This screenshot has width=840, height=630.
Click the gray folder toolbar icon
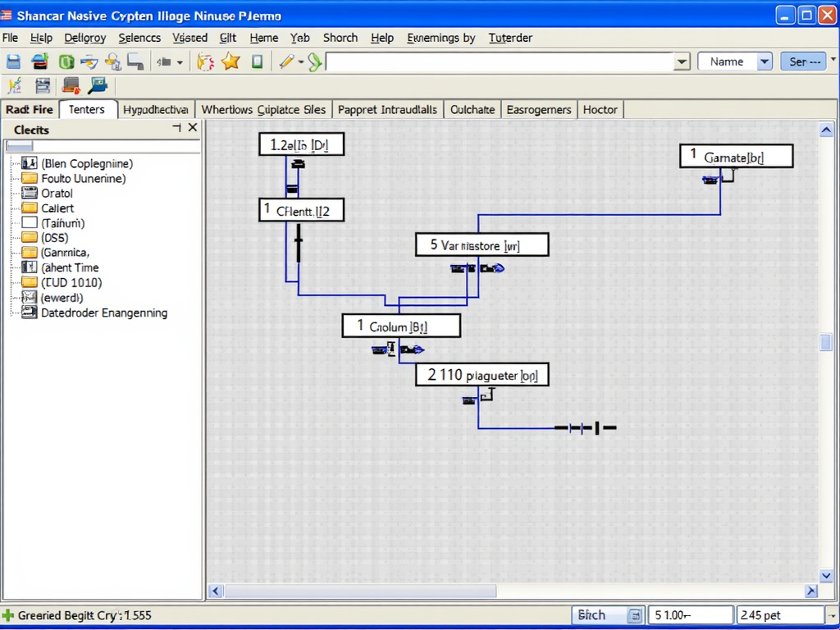[x=164, y=62]
